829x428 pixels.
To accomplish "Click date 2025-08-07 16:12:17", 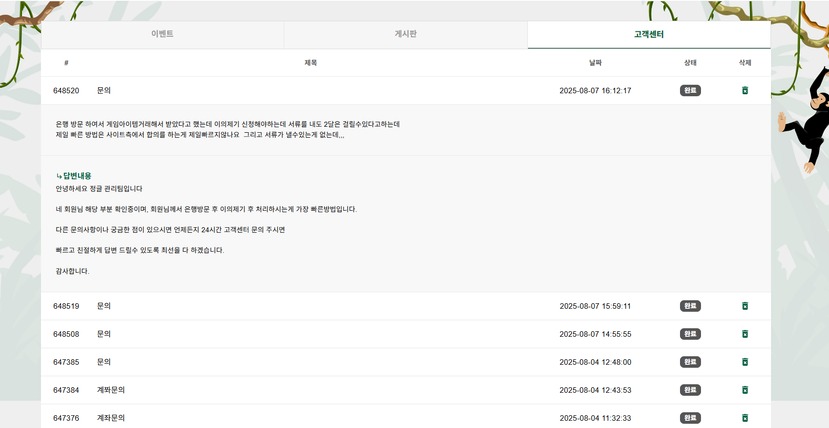I will click(595, 90).
